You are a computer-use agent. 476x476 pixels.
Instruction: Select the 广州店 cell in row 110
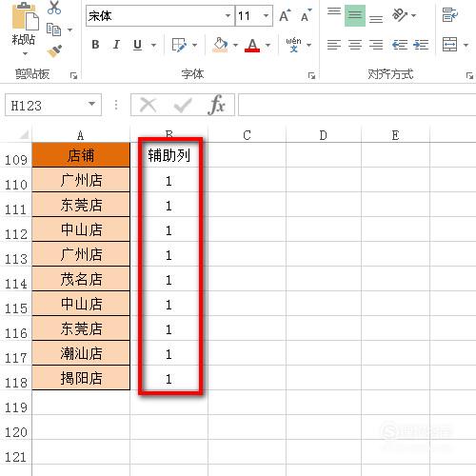[x=81, y=180]
